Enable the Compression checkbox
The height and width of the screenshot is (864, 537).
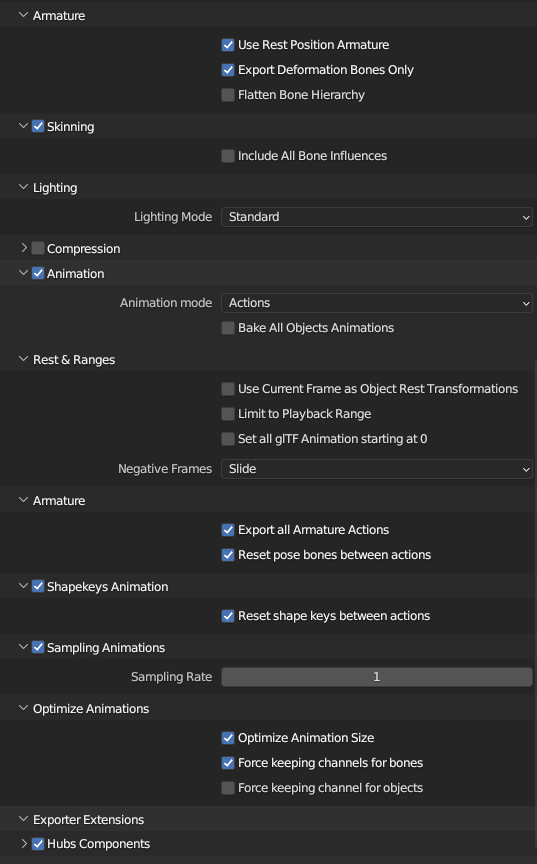click(38, 248)
